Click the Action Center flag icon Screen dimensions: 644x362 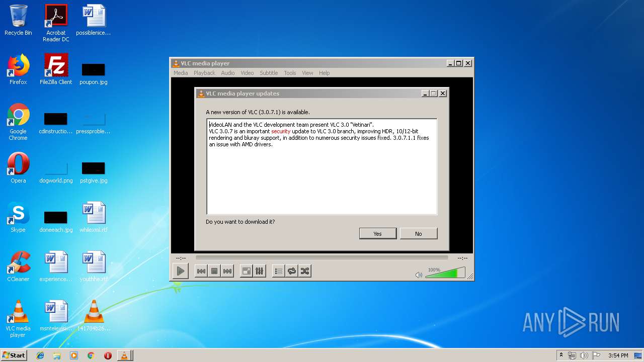596,355
